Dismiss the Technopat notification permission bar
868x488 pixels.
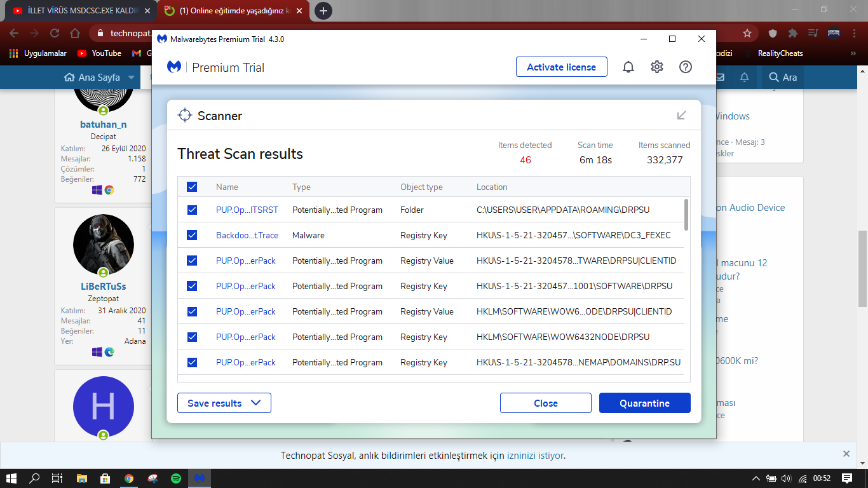click(846, 454)
